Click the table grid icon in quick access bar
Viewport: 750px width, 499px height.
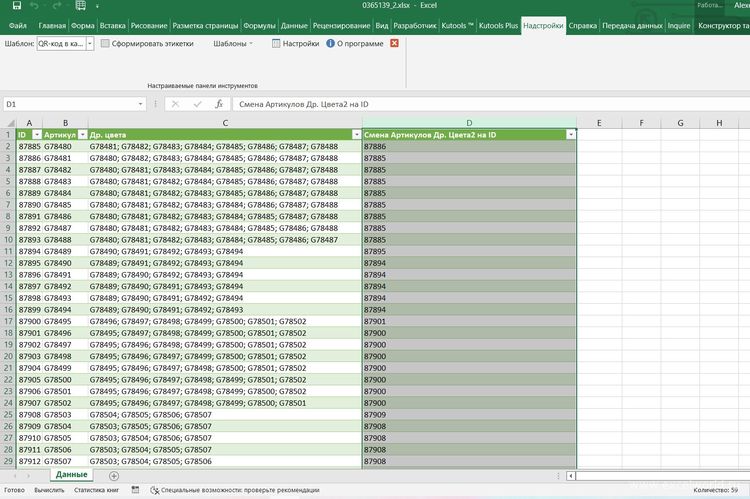coord(80,6)
